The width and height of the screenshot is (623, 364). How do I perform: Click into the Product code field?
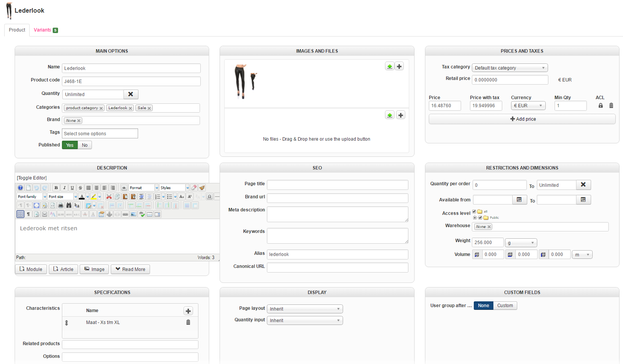[x=131, y=81]
